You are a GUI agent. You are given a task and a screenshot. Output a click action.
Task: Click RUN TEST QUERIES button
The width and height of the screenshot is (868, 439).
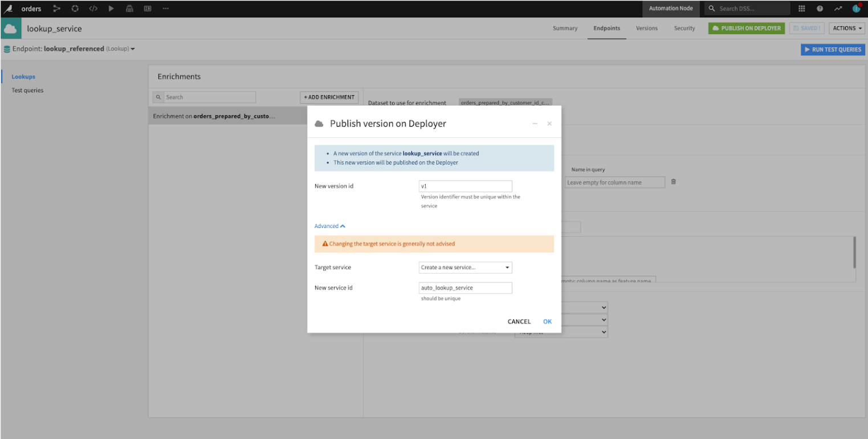click(x=833, y=50)
